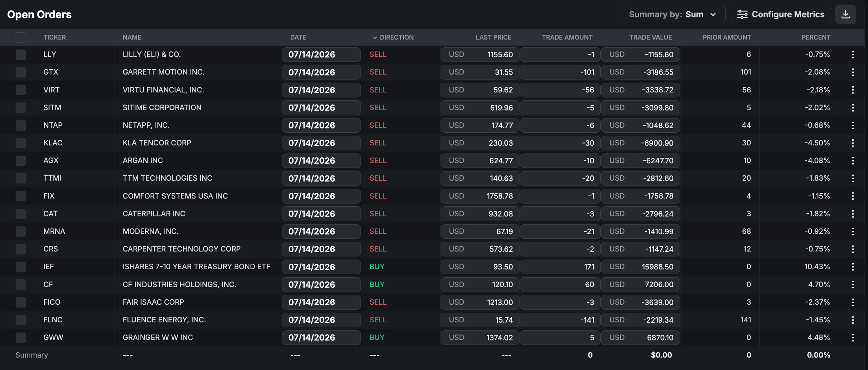Image resolution: width=868 pixels, height=370 pixels.
Task: Sort by DATE column header
Action: (298, 37)
